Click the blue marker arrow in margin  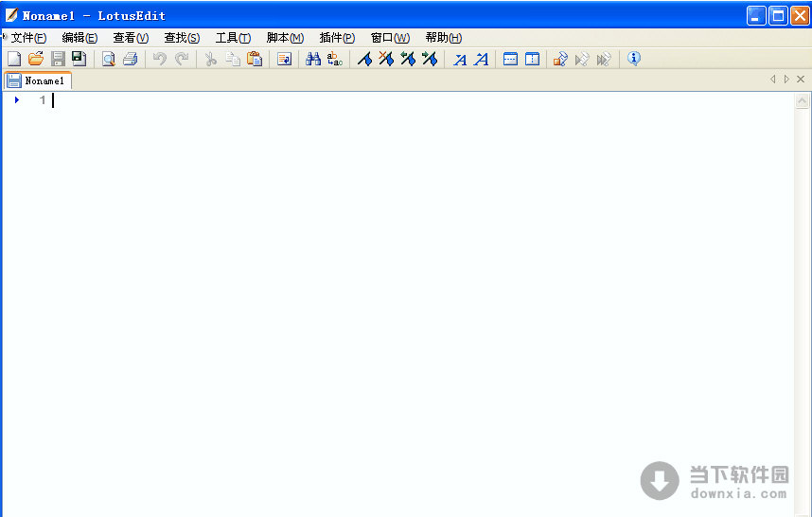[17, 100]
